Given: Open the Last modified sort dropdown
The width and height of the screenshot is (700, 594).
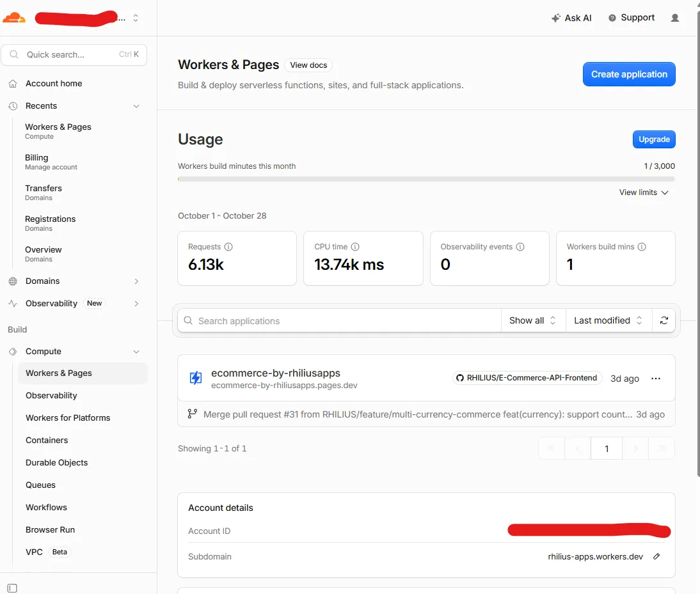Looking at the screenshot, I should (609, 320).
